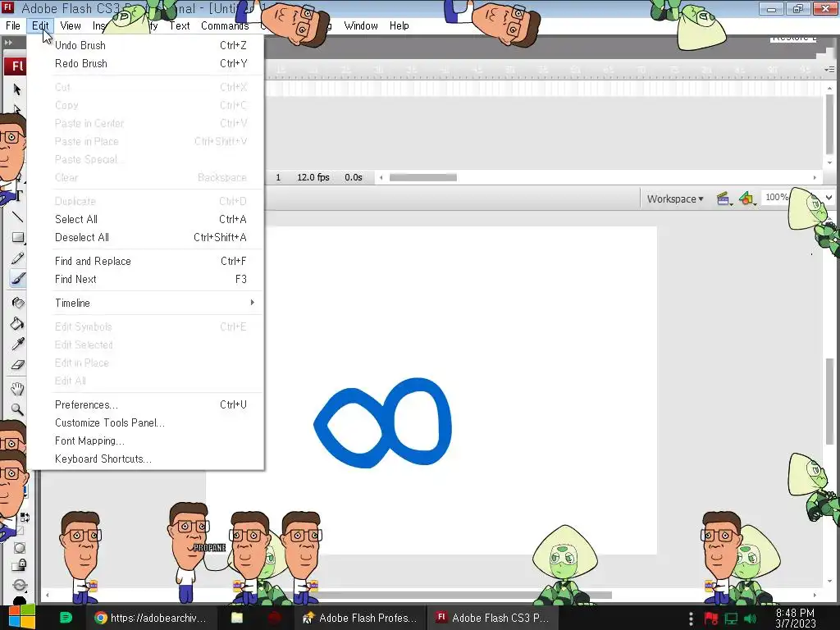Toggle the Lock Fill option
This screenshot has width=840, height=630.
tap(20, 565)
